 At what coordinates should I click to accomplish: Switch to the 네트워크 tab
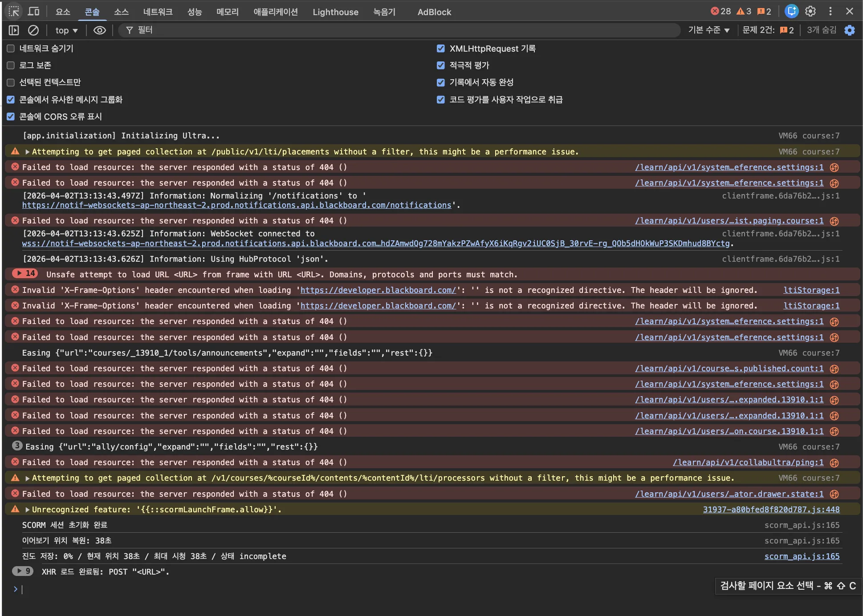click(158, 12)
